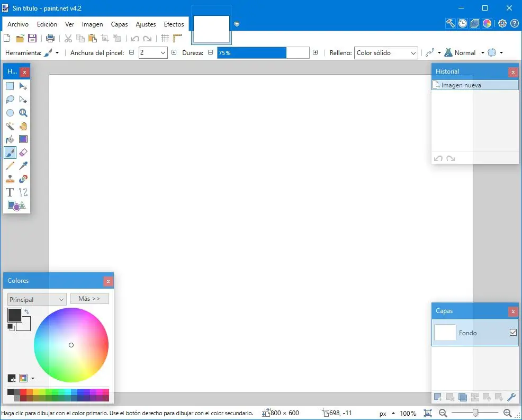Choose the Lasso Select tool
522x420 pixels.
pyautogui.click(x=10, y=100)
